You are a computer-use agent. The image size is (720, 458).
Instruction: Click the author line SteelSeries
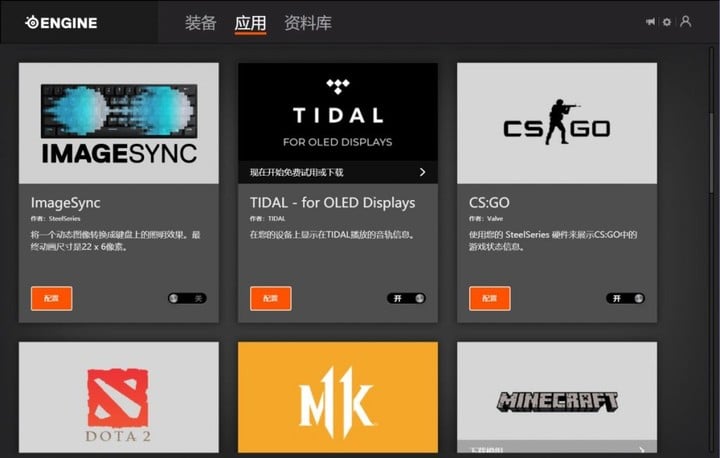[x=56, y=219]
